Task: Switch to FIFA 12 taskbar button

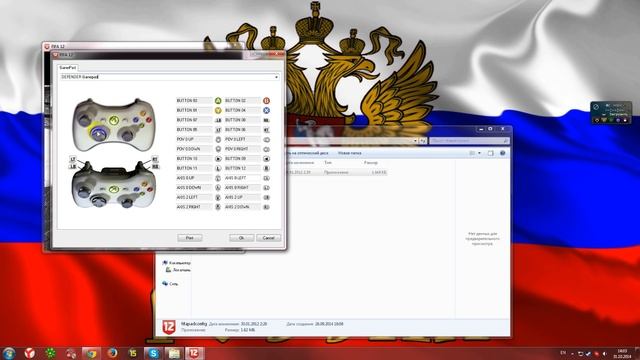Action: [x=195, y=353]
